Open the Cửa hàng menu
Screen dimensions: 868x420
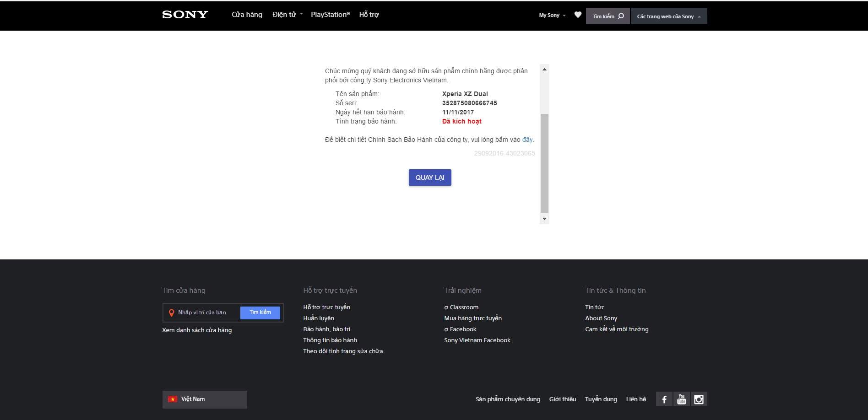pos(247,15)
